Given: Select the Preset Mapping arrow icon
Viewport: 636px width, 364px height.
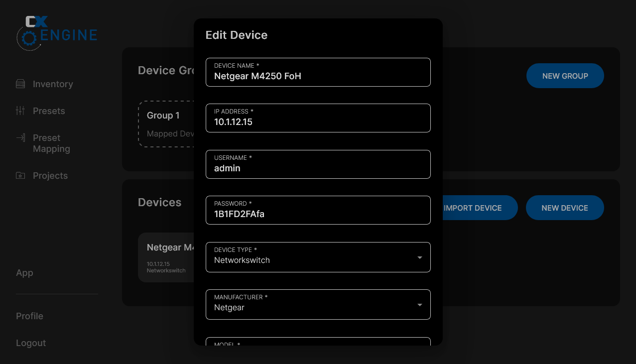Looking at the screenshot, I should pyautogui.click(x=20, y=138).
